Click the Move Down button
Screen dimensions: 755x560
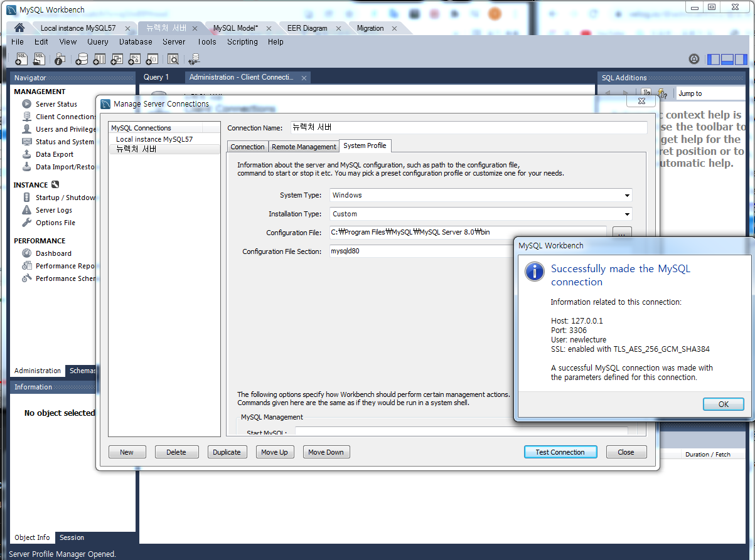326,452
